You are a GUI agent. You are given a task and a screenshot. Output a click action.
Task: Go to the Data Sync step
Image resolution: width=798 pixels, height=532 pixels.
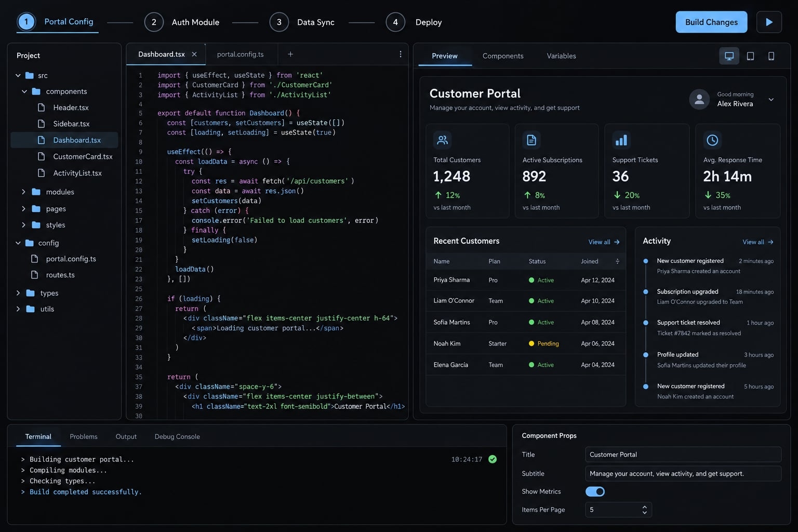click(302, 22)
